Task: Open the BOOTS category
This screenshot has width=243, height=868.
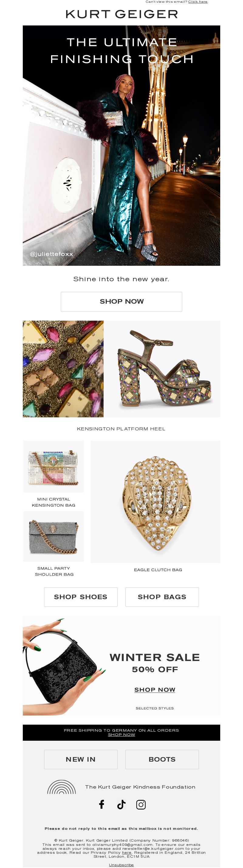Action: [x=162, y=759]
